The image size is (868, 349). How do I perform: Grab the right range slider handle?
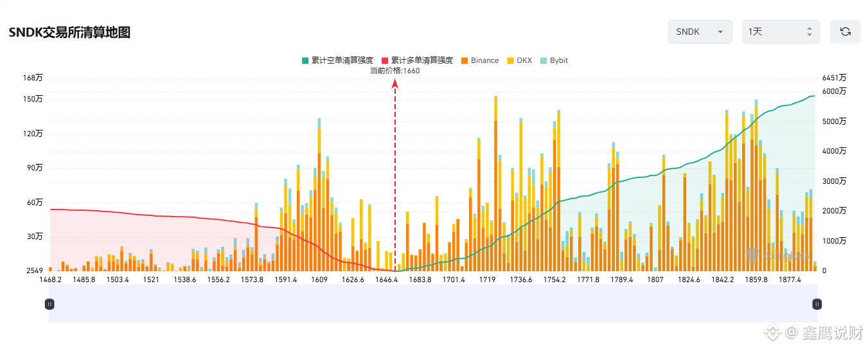tap(817, 304)
